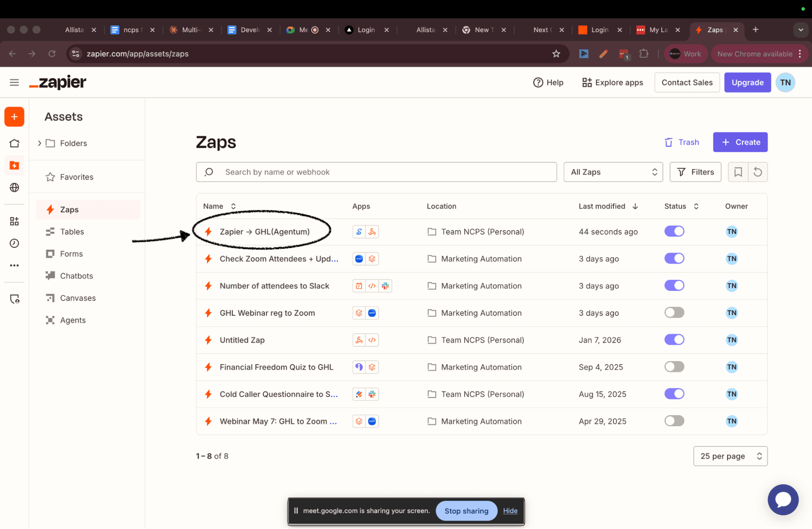Image resolution: width=812 pixels, height=529 pixels.
Task: Open saved views bookmark icon
Action: pos(738,172)
